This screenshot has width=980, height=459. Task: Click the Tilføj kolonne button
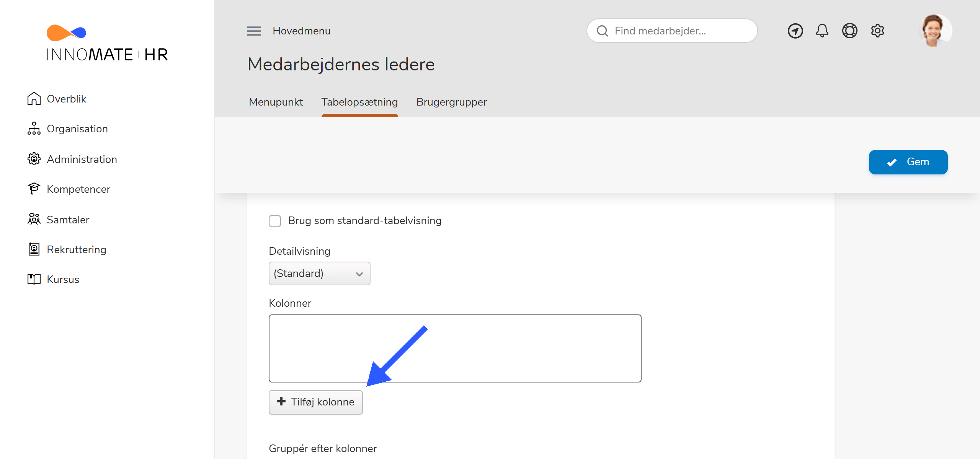pyautogui.click(x=315, y=402)
